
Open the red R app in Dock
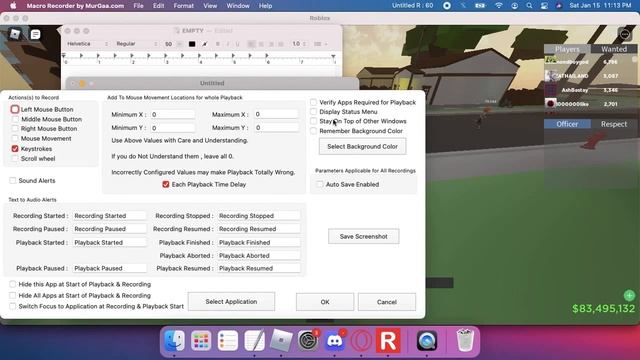point(388,340)
